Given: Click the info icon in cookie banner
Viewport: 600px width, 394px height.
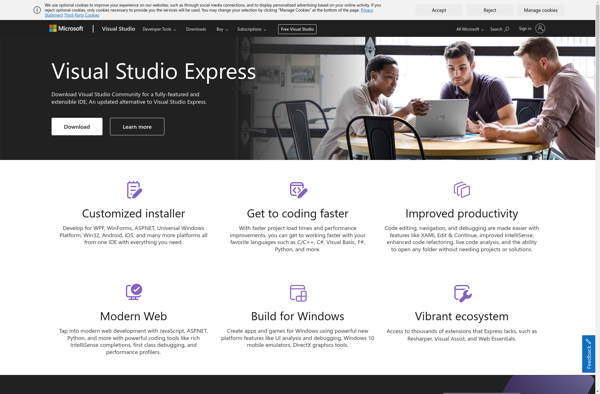Looking at the screenshot, I should [x=37, y=10].
